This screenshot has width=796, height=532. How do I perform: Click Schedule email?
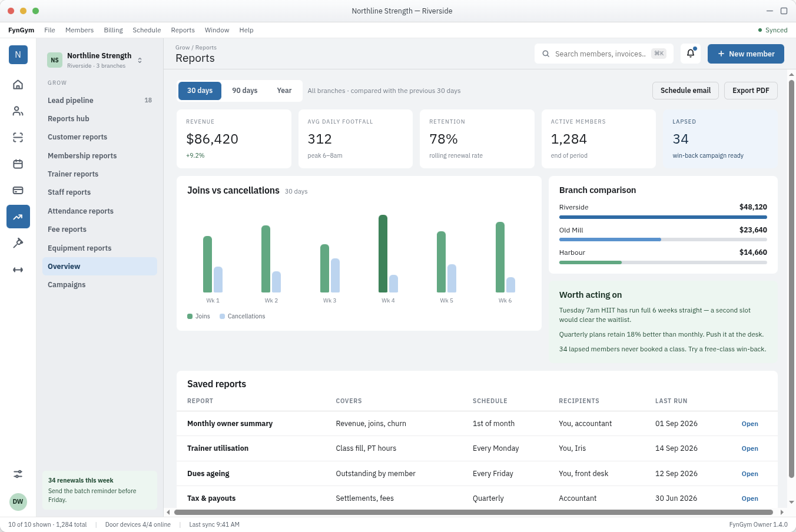tap(685, 91)
